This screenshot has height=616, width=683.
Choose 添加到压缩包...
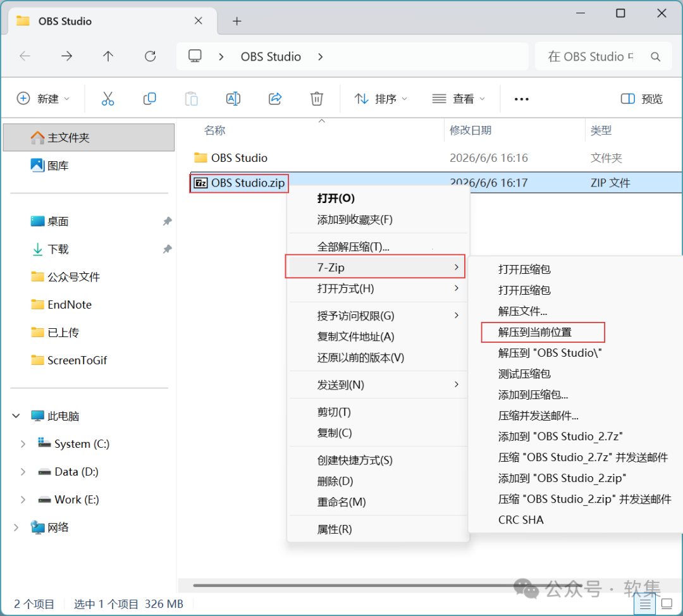[532, 395]
